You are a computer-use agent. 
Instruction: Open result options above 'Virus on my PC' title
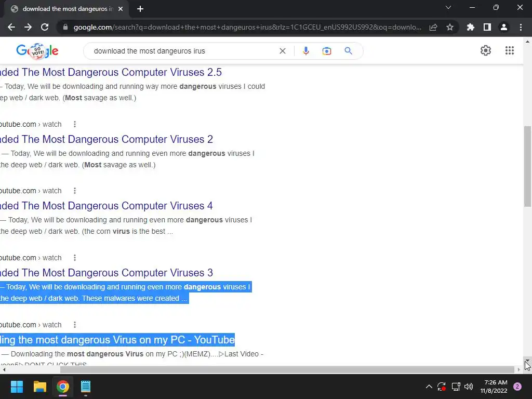pyautogui.click(x=75, y=325)
